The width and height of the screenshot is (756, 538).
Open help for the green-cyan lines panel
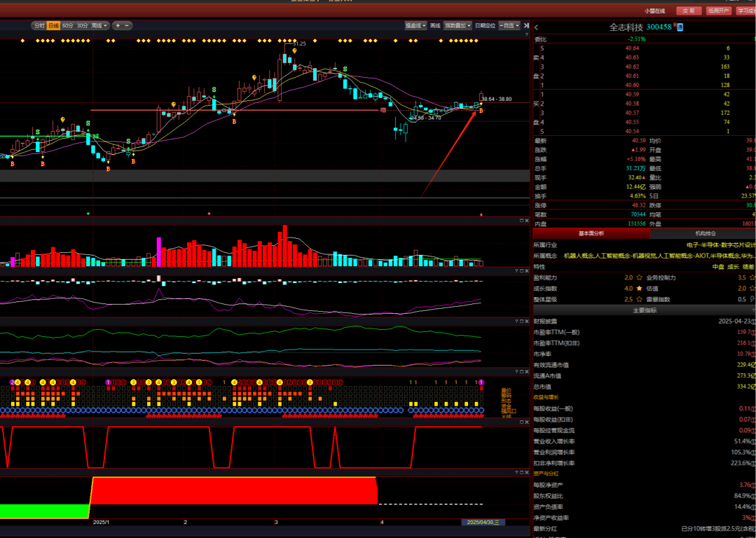(x=516, y=321)
